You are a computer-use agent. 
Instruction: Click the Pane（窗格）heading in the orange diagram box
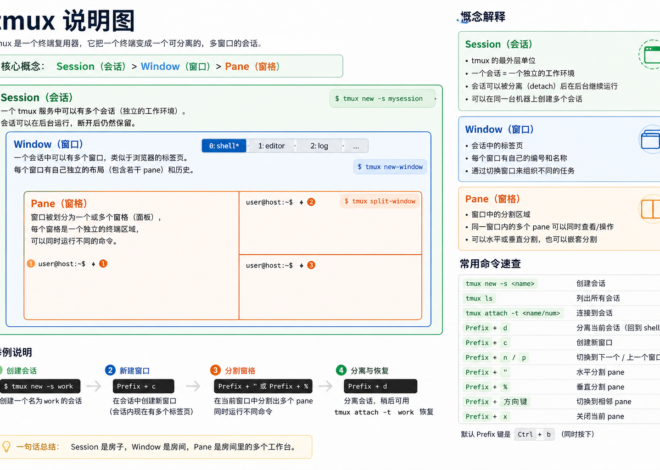click(59, 204)
